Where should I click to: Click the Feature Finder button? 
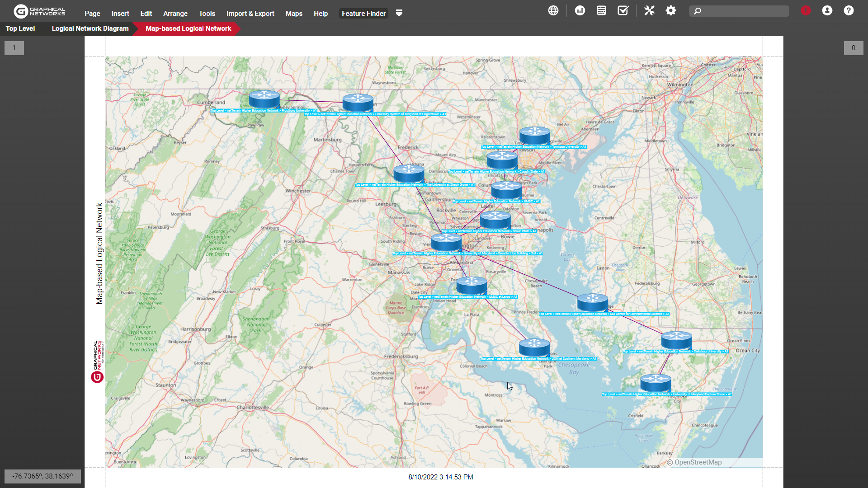[363, 14]
